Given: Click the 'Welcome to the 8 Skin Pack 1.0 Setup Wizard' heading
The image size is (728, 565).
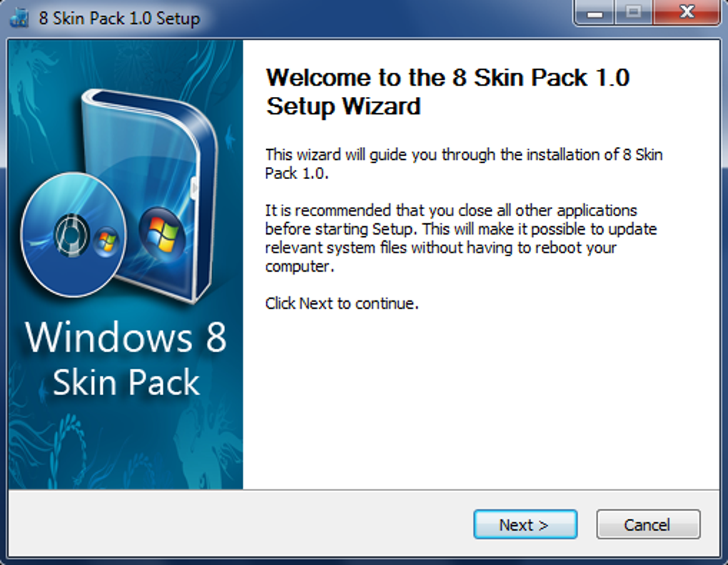Looking at the screenshot, I should (x=448, y=91).
